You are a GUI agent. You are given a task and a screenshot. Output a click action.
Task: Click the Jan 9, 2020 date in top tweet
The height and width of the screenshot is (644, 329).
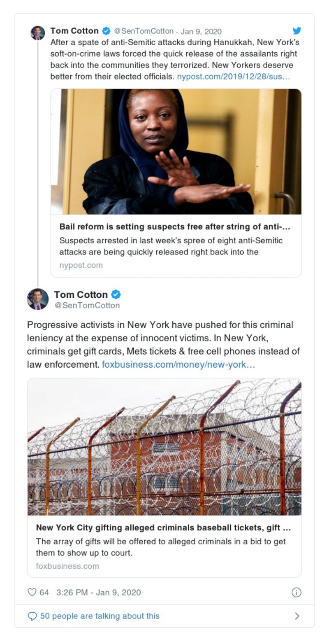[201, 31]
